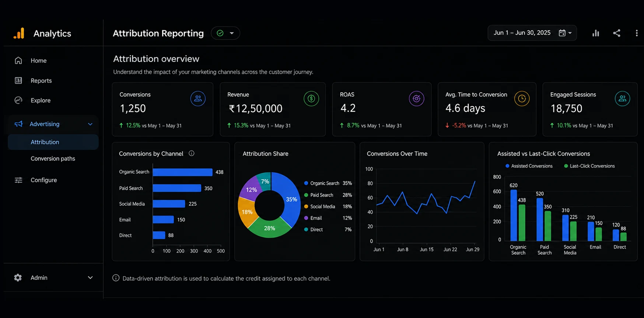Open the Jun 1 – Jun 30, 2025 range
644x318 pixels.
532,33
